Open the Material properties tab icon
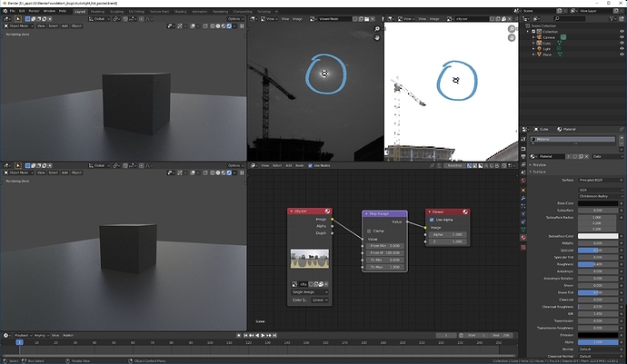The height and width of the screenshot is (364, 627). point(523,237)
